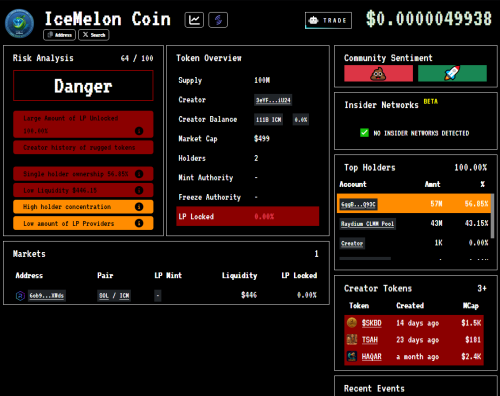Viewport: 500px width, 396px height.
Task: Show info for Low Liquidity risk
Action: click(x=139, y=190)
